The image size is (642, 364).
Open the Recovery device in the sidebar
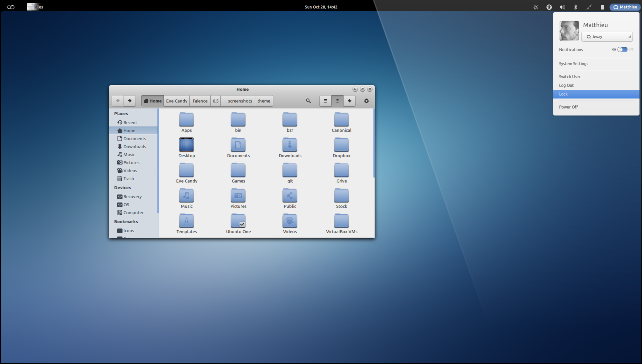click(133, 197)
